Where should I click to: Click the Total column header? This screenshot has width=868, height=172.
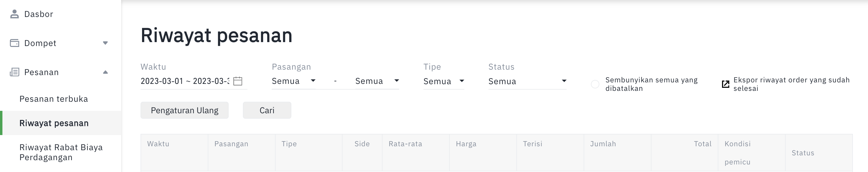point(703,144)
